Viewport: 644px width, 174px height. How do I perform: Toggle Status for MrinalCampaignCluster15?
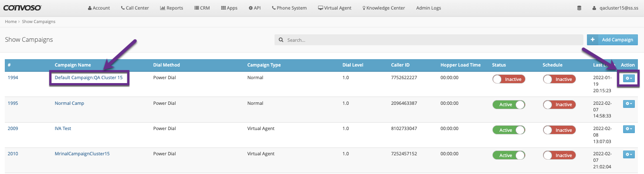[508, 155]
